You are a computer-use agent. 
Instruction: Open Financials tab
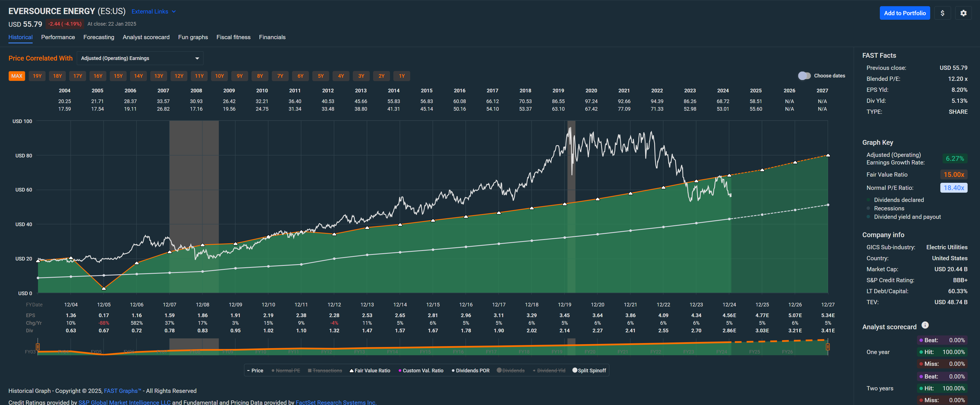point(272,37)
